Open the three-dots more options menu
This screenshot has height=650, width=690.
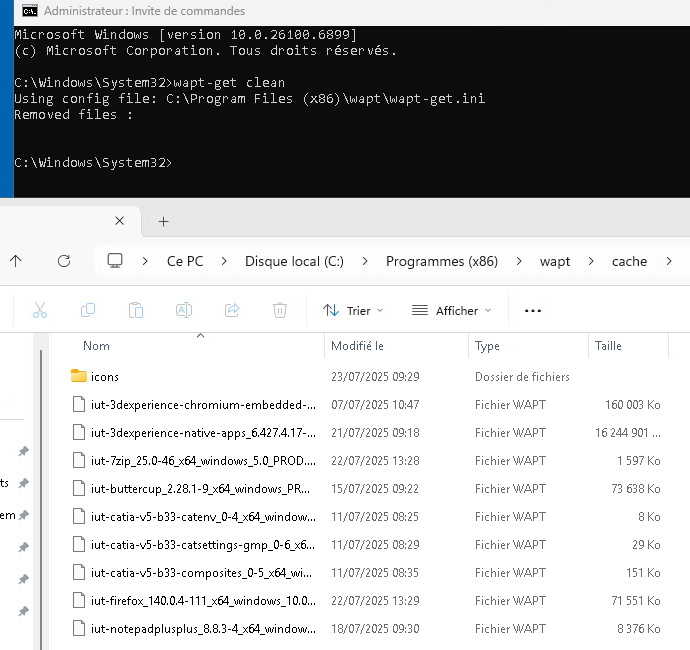coord(533,311)
